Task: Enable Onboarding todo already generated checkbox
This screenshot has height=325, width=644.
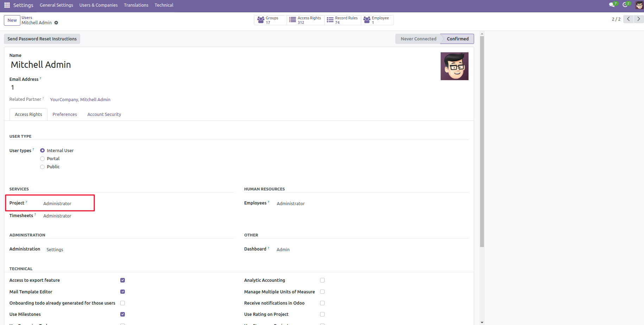Action: click(123, 303)
